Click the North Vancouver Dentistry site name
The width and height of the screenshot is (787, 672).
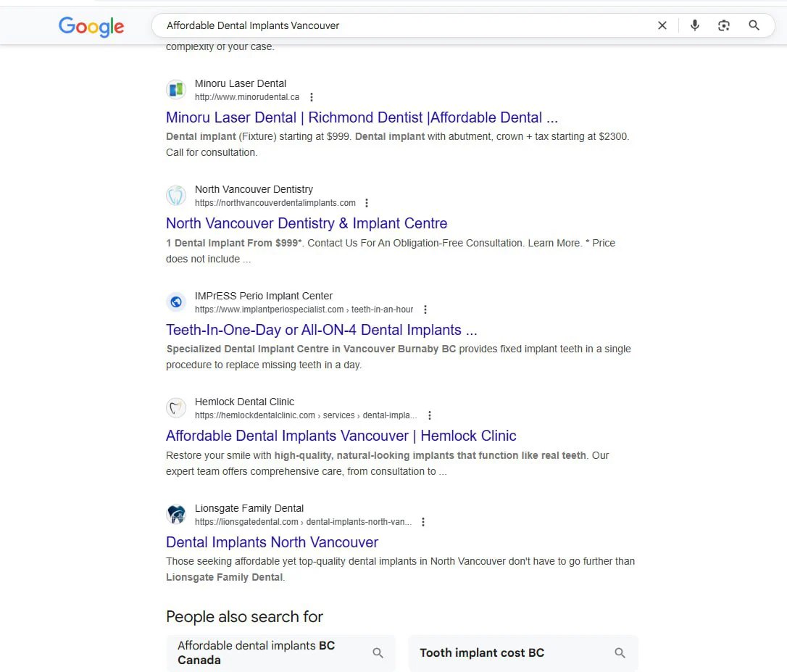[254, 189]
